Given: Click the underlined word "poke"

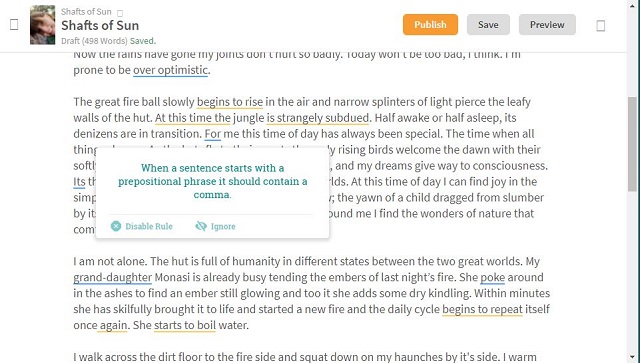Looking at the screenshot, I should click(x=492, y=278).
